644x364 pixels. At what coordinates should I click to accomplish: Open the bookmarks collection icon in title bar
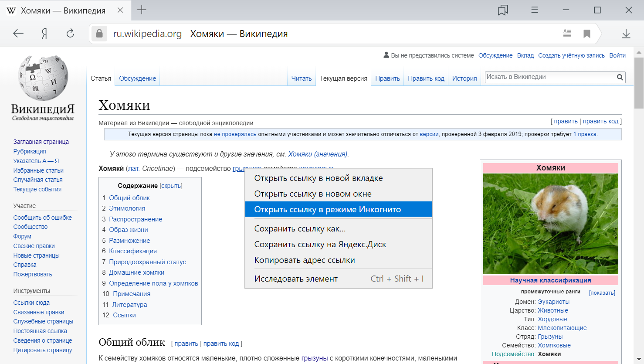(503, 10)
